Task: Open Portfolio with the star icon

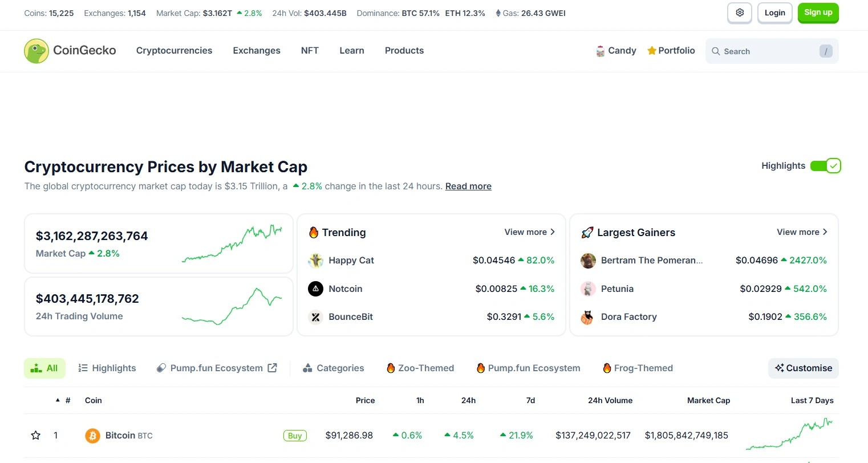Action: 652,51
